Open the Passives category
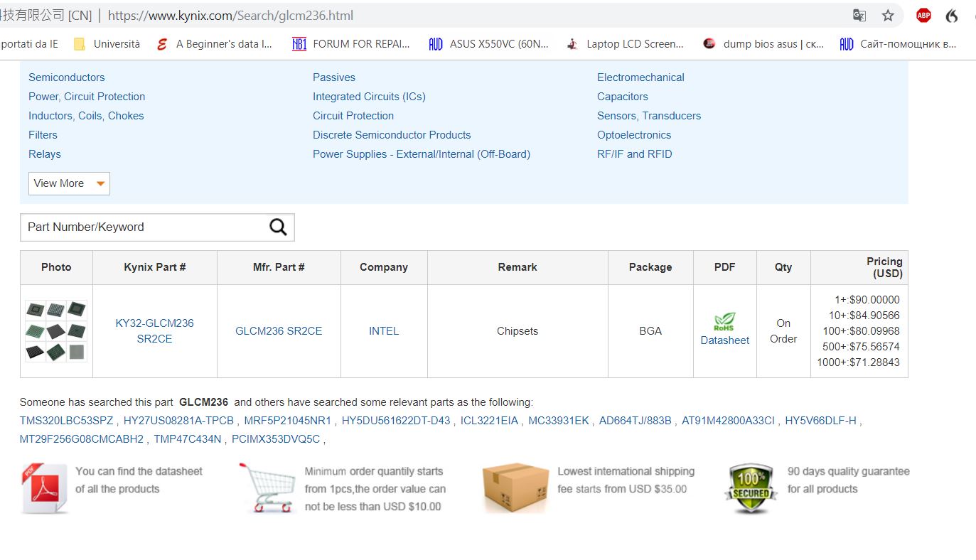Viewport: 976px width, 560px height. [x=334, y=77]
